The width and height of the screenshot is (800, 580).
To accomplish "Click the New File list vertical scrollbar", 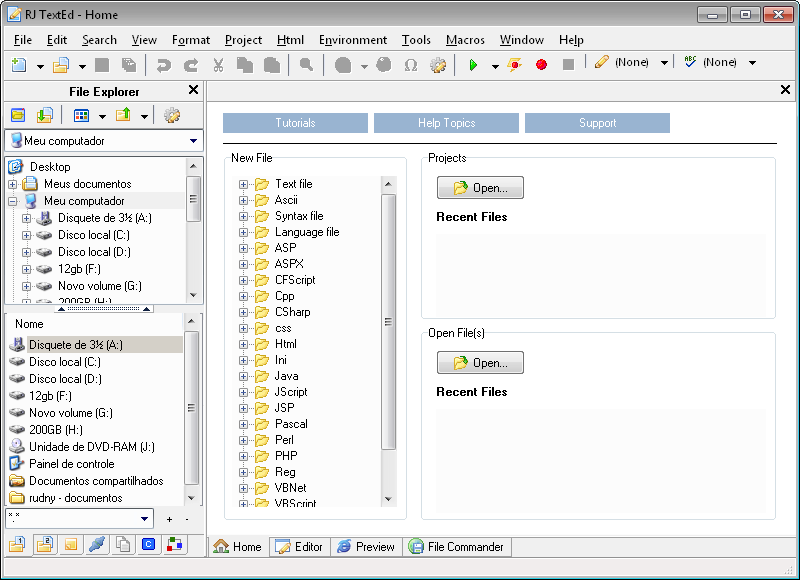I will 389,321.
